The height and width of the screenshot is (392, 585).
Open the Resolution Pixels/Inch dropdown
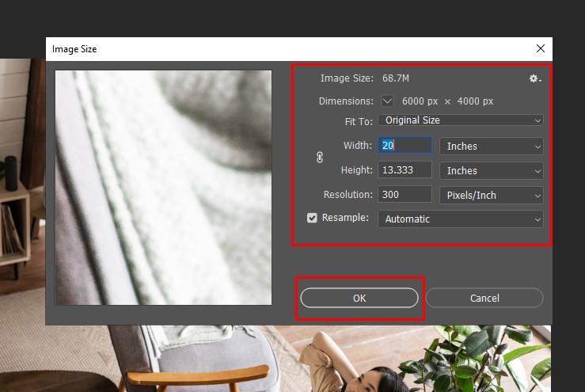tap(492, 196)
